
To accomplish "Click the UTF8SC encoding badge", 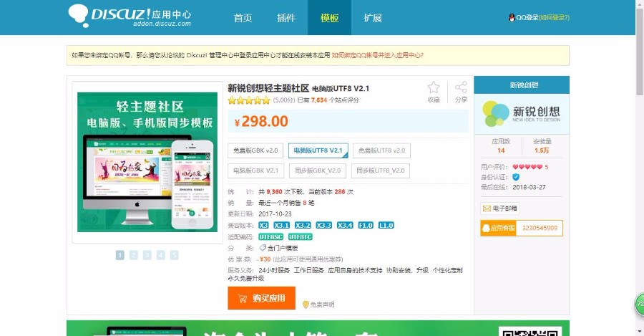I will pos(271,237).
